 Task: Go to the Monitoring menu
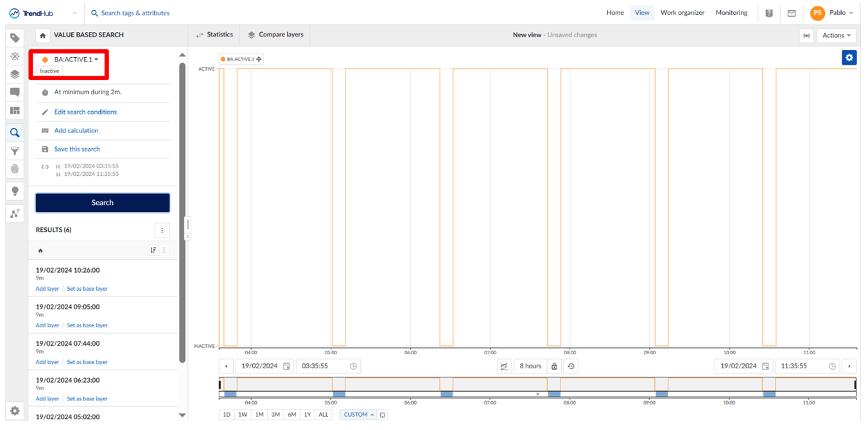[x=731, y=13]
